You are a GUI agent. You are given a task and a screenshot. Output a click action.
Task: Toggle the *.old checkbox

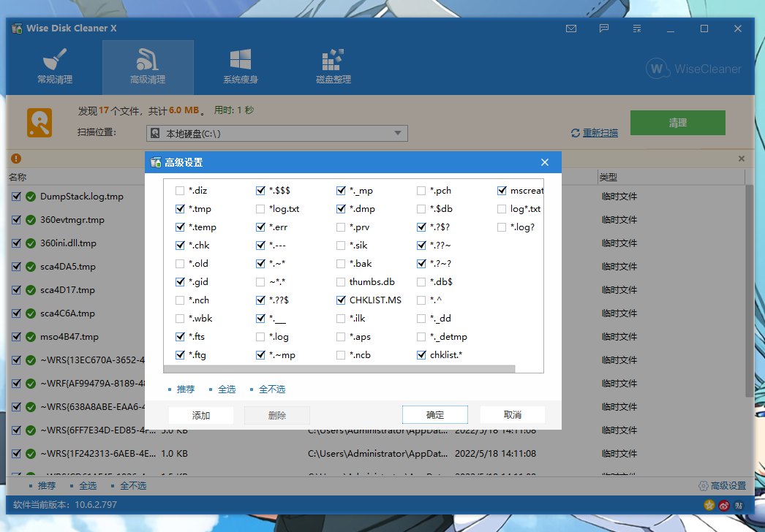tap(180, 264)
